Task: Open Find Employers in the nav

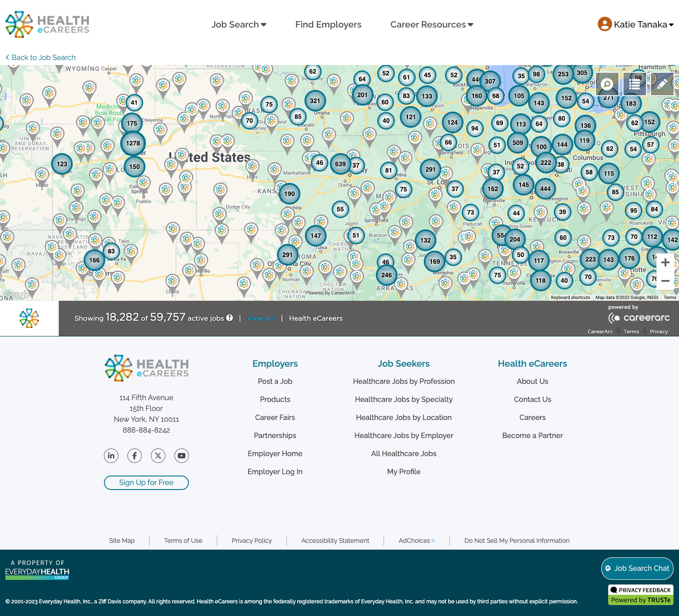Action: pos(328,24)
